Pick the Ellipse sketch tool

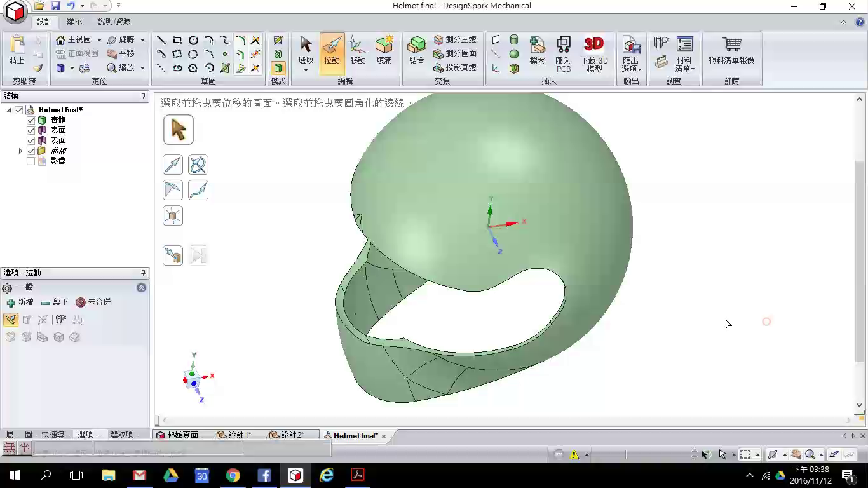177,68
